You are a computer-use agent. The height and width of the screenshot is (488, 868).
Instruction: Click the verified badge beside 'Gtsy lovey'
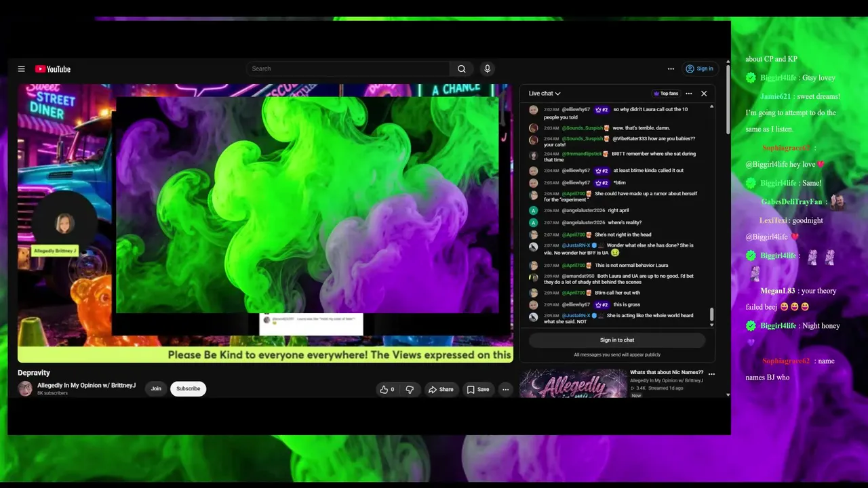click(751, 78)
